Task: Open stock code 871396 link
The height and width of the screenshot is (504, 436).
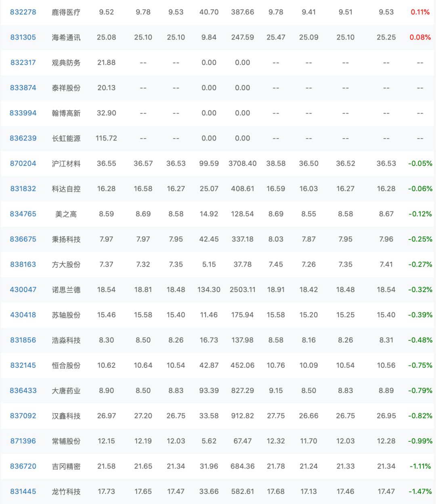Action: coord(23,441)
